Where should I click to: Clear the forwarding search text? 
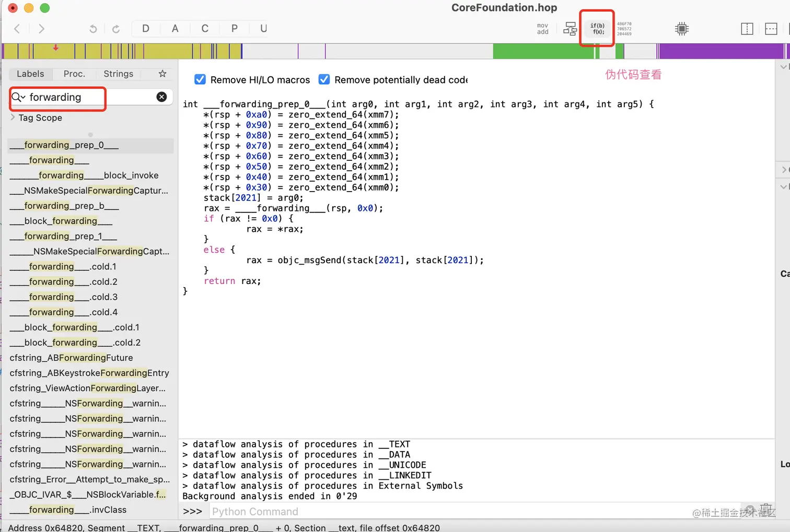click(x=162, y=97)
